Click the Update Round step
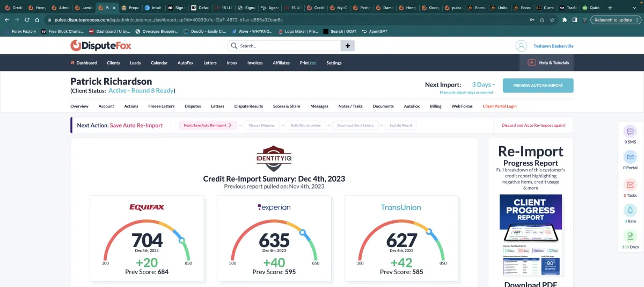The width and height of the screenshot is (644, 287). (401, 125)
